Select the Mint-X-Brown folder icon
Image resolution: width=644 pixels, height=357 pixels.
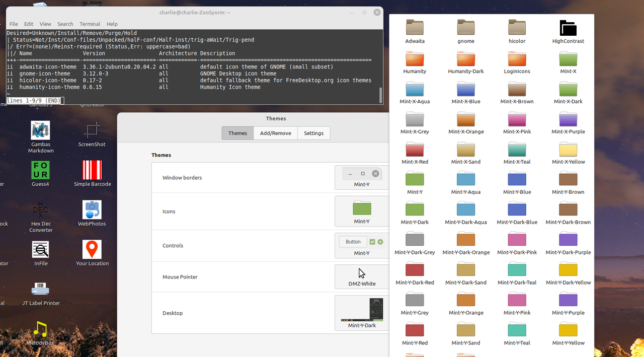point(517,93)
